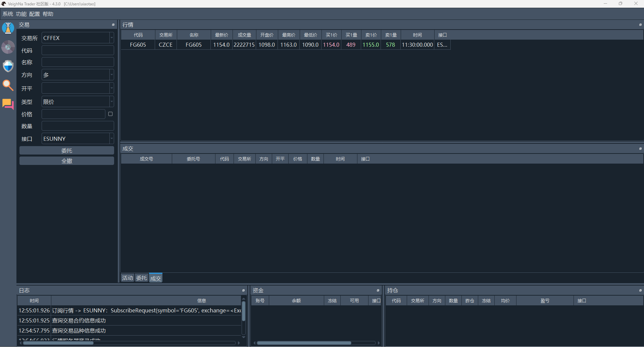Screen dimensions: 644x347
Task: Click the magnifier contract query icon
Action: (x=8, y=85)
